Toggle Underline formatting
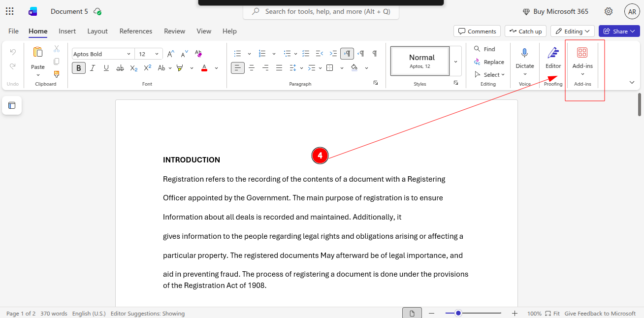Viewport: 644px width, 318px height. pos(106,68)
